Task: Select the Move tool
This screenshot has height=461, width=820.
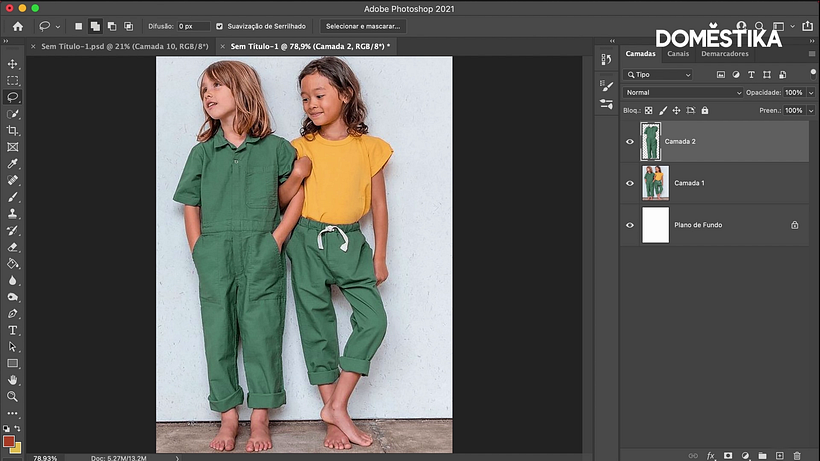Action: (13, 64)
